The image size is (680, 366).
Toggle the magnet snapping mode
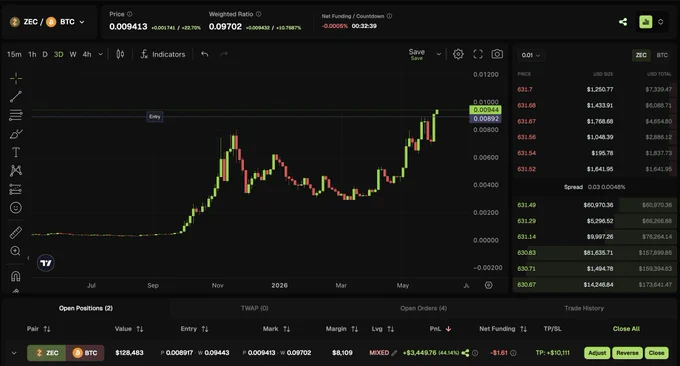coord(16,276)
